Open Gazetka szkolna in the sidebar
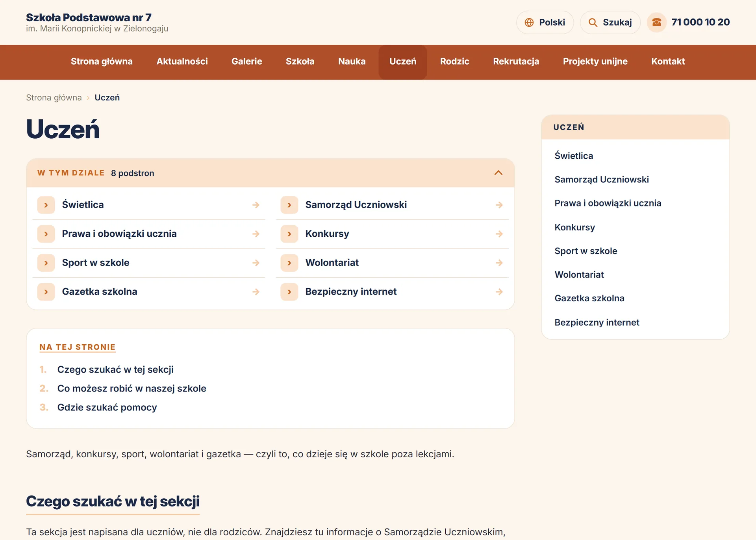Screen dimensions: 756x540 coord(589,299)
